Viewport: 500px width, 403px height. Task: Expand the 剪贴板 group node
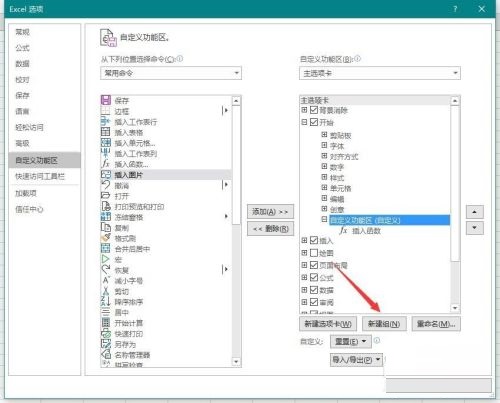324,134
